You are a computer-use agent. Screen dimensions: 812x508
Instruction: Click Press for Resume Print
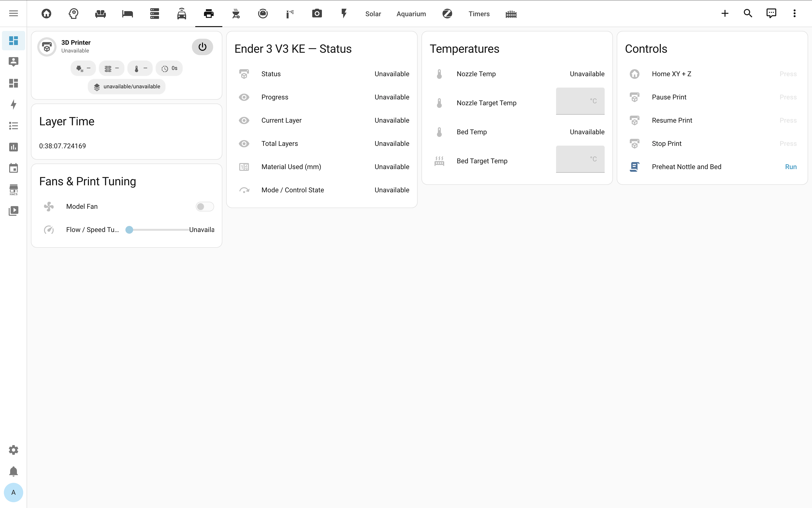pyautogui.click(x=788, y=120)
